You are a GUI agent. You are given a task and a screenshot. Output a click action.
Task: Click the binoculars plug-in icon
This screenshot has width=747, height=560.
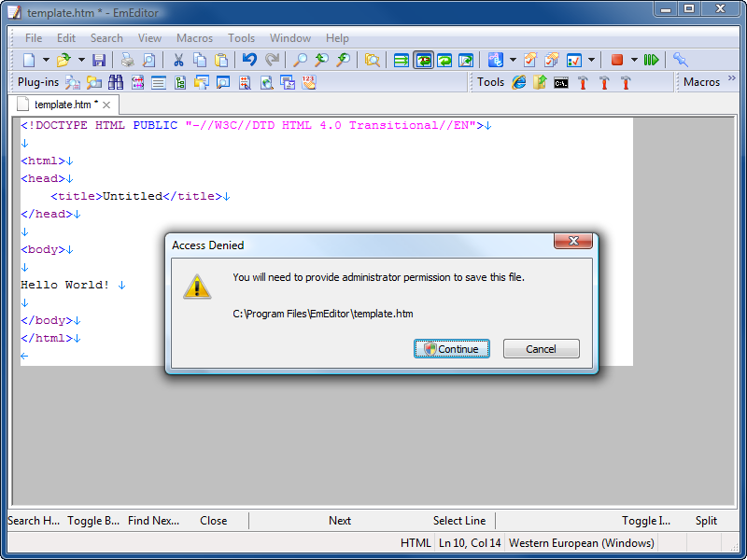click(x=115, y=82)
